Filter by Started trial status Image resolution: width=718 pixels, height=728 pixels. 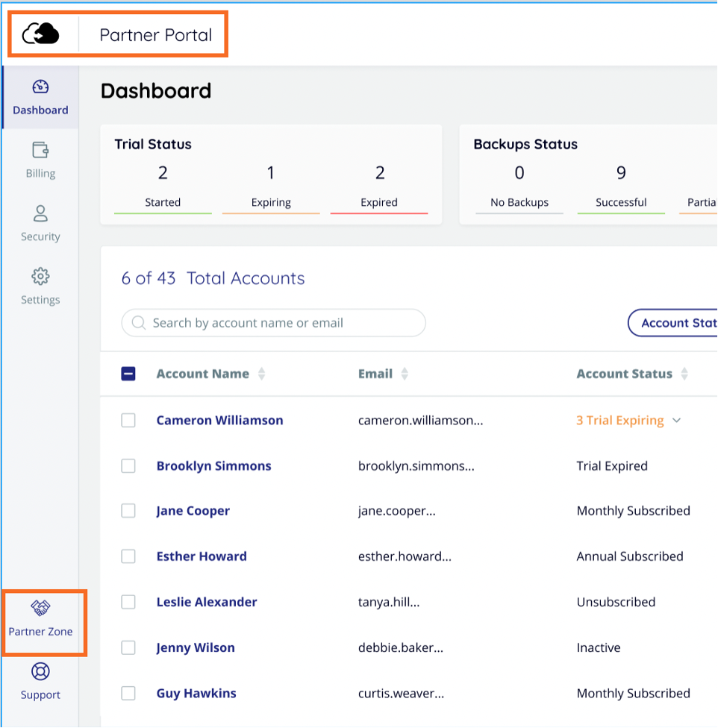[x=163, y=189]
